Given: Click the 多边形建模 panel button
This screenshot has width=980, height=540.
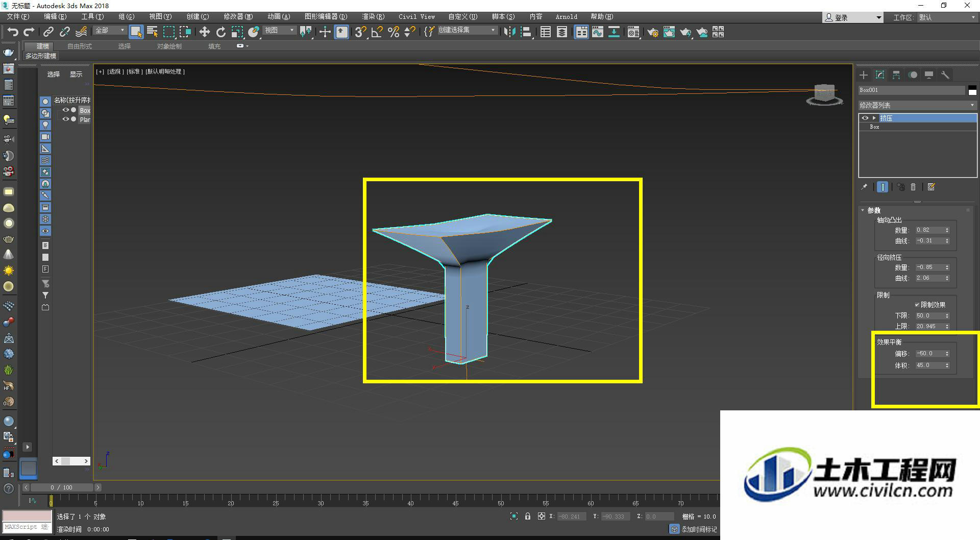Looking at the screenshot, I should point(41,56).
